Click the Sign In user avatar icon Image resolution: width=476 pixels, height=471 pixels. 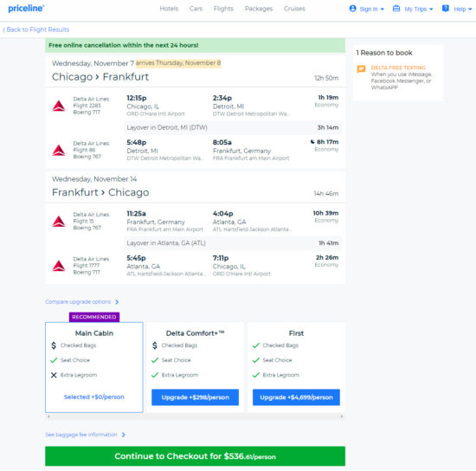click(352, 9)
